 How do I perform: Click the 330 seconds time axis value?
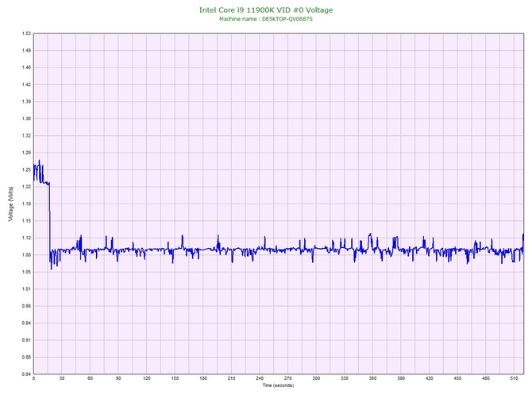pos(345,378)
